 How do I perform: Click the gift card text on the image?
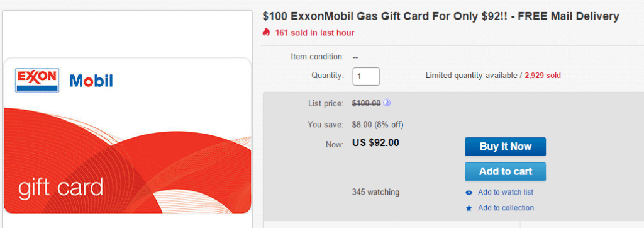[x=60, y=188]
